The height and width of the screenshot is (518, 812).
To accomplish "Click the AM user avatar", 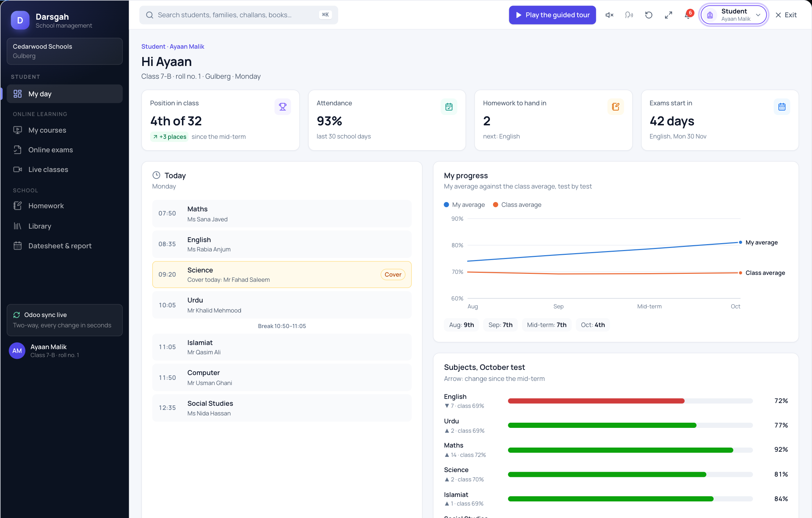I will click(x=17, y=351).
